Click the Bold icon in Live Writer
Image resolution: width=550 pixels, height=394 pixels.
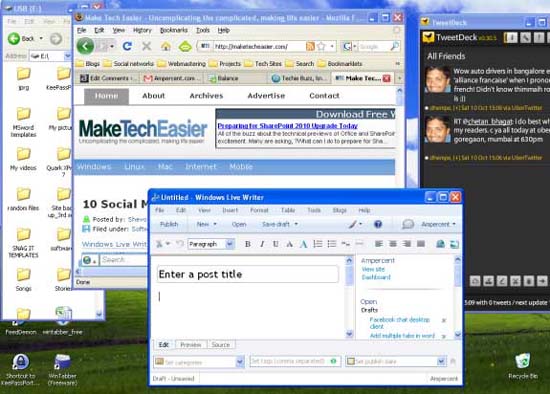tap(247, 244)
